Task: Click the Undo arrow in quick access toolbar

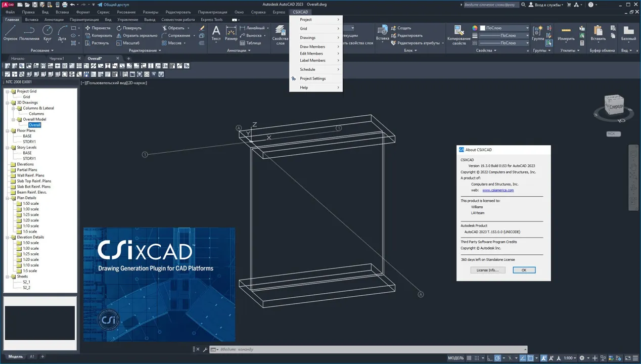Action: (x=73, y=5)
